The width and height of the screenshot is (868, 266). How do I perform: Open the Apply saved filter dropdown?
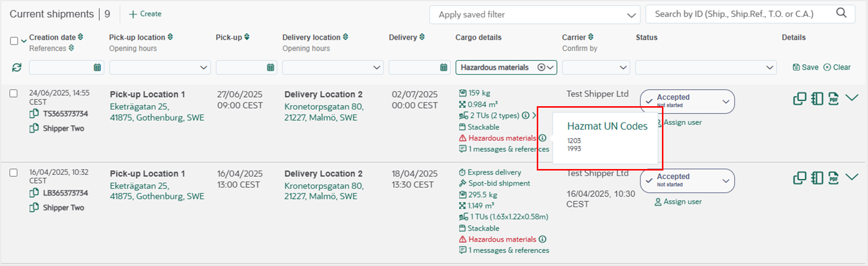pos(535,15)
